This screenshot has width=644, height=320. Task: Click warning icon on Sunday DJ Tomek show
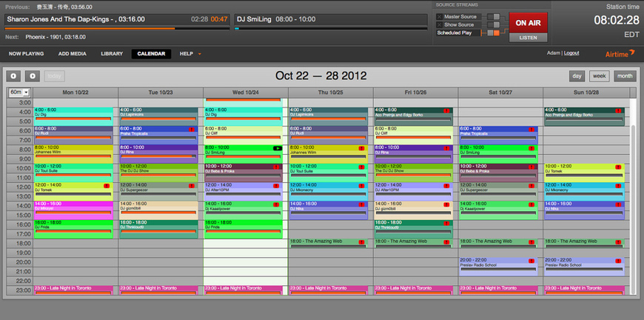pos(618,167)
